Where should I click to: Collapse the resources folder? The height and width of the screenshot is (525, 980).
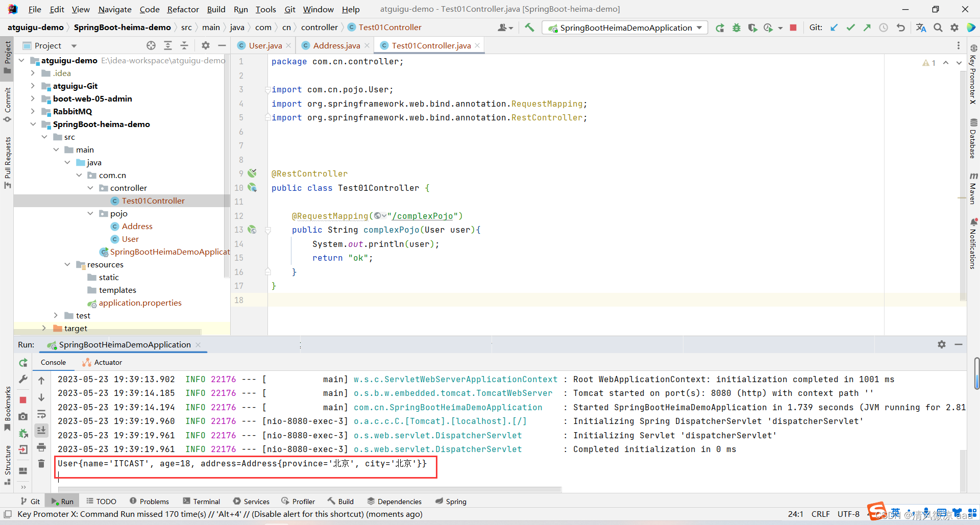[x=67, y=264]
